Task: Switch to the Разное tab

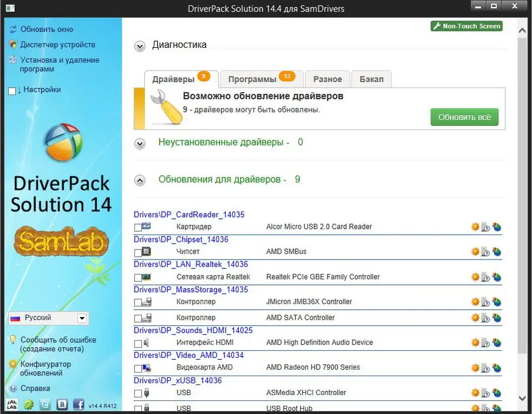Action: [327, 79]
